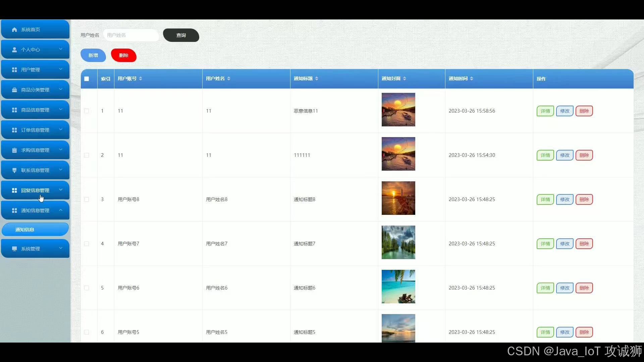Image resolution: width=644 pixels, height=362 pixels.
Task: Click the 查询 search button
Action: (181, 35)
